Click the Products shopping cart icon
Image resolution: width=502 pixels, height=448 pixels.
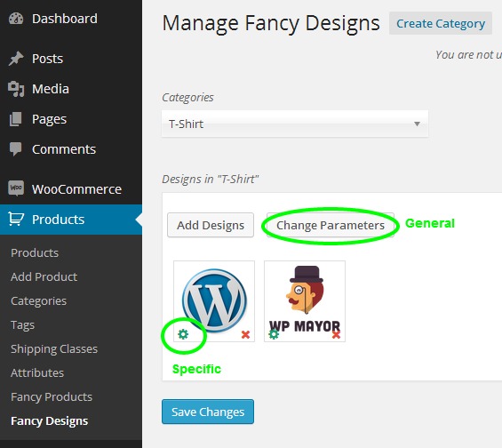click(16, 220)
